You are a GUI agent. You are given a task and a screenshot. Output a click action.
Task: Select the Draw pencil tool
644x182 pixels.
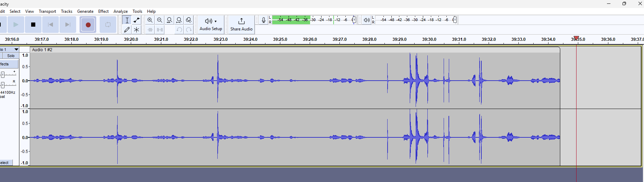(x=127, y=30)
